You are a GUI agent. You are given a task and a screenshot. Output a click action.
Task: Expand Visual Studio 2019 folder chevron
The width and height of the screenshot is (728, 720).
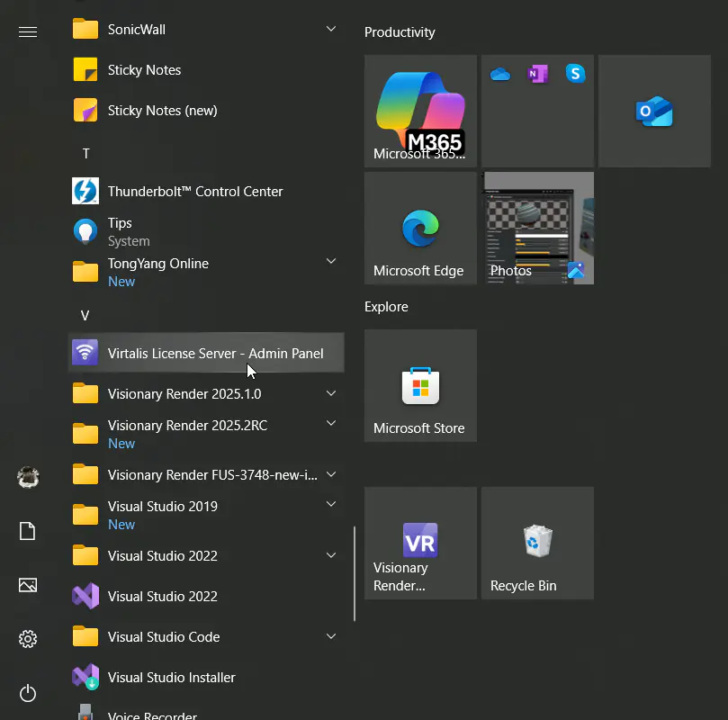pos(331,504)
